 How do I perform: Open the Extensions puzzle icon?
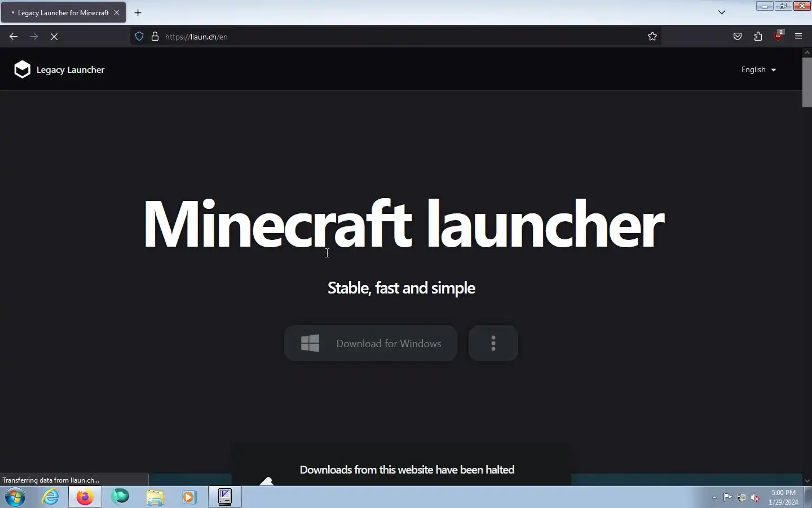758,37
